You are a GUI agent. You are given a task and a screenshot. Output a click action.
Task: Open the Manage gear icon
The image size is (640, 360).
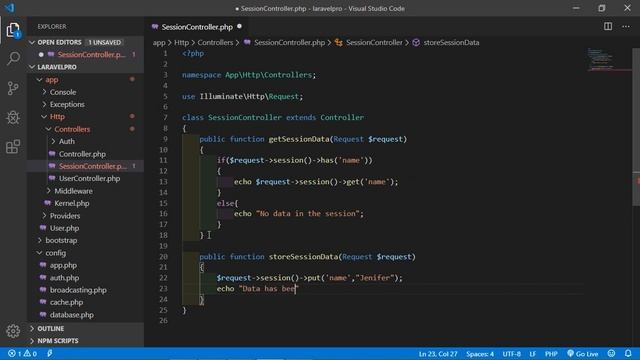(13, 331)
